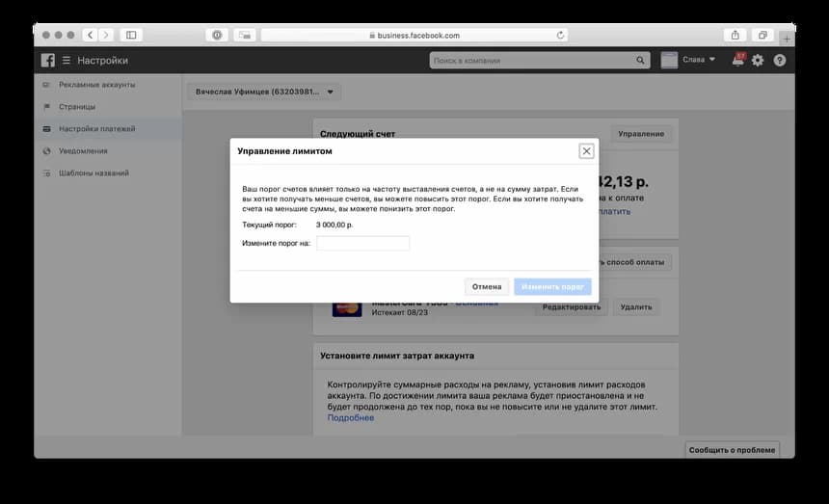Screen dimensions: 829x504
Task: Open the hamburger menu next to Настройки
Action: (67, 60)
